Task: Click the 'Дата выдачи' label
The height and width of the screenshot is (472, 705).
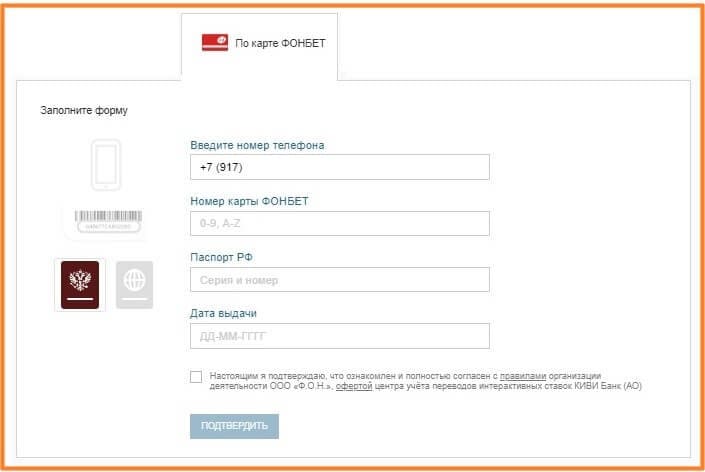Action: pos(223,313)
